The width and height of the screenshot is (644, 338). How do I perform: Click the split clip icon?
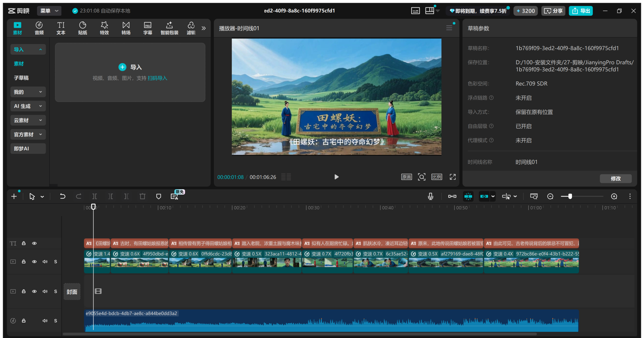pyautogui.click(x=95, y=196)
